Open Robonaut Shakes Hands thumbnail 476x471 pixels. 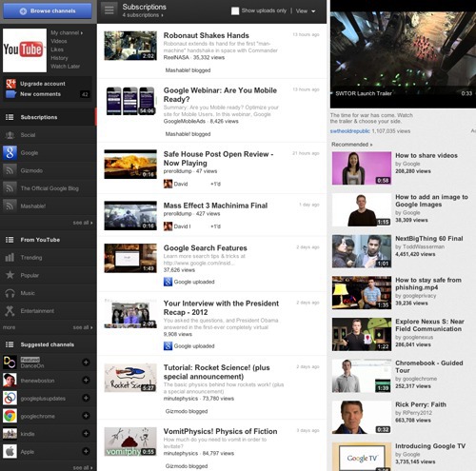130,46
